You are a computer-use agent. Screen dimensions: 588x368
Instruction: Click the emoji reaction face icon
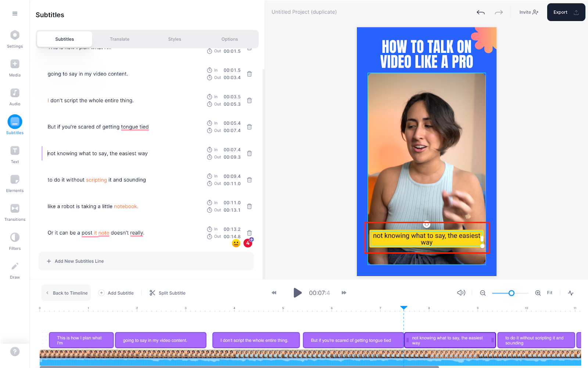point(236,243)
